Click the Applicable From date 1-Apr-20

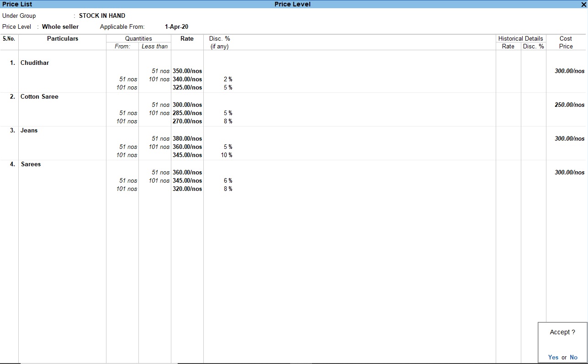click(x=176, y=26)
